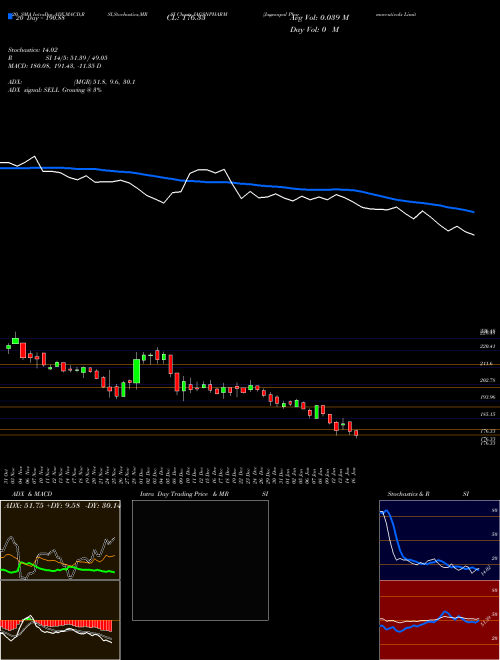Viewport: 500px width, 660px height.
Task: Click the red-background RSI chart panel
Action: pos(439,620)
